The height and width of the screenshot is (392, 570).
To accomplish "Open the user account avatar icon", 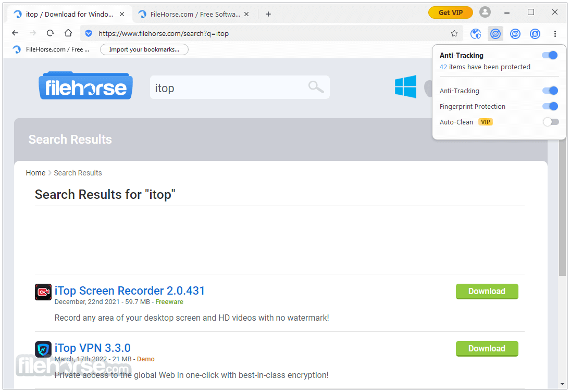I will [485, 12].
